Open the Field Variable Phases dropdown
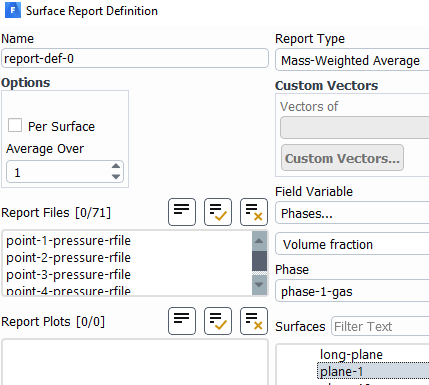This screenshot has width=429, height=385. pyautogui.click(x=352, y=213)
